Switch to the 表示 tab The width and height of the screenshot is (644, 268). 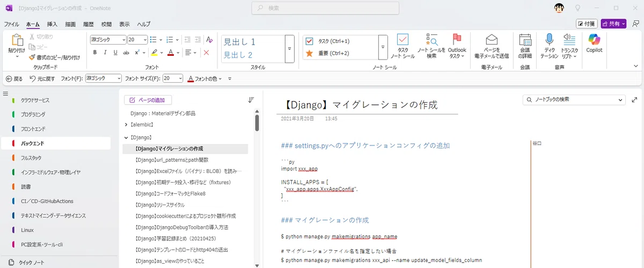pos(125,24)
